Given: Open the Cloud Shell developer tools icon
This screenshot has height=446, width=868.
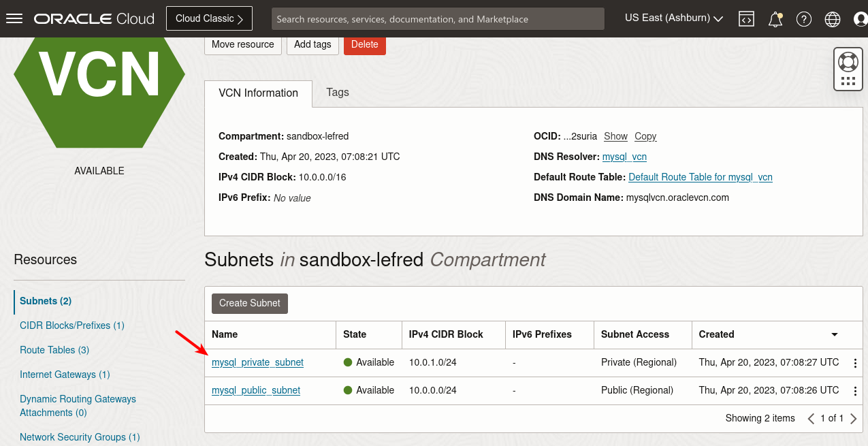Looking at the screenshot, I should point(746,19).
